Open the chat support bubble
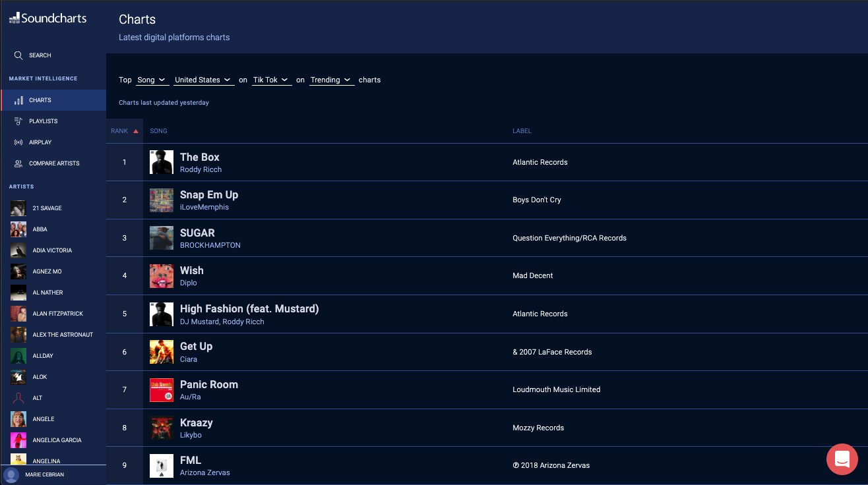 pos(842,459)
